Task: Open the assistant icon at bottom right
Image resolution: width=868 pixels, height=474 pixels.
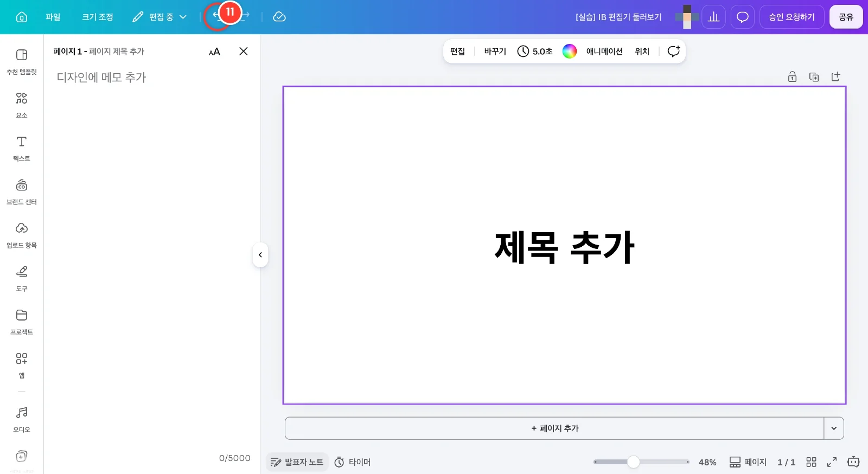Action: pos(853,462)
